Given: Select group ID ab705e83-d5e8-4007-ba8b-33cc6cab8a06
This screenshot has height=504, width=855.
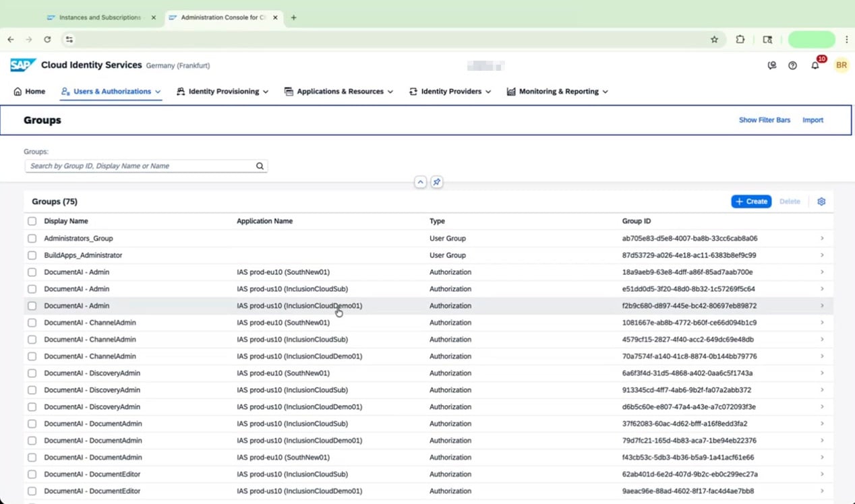Looking at the screenshot, I should pos(690,239).
